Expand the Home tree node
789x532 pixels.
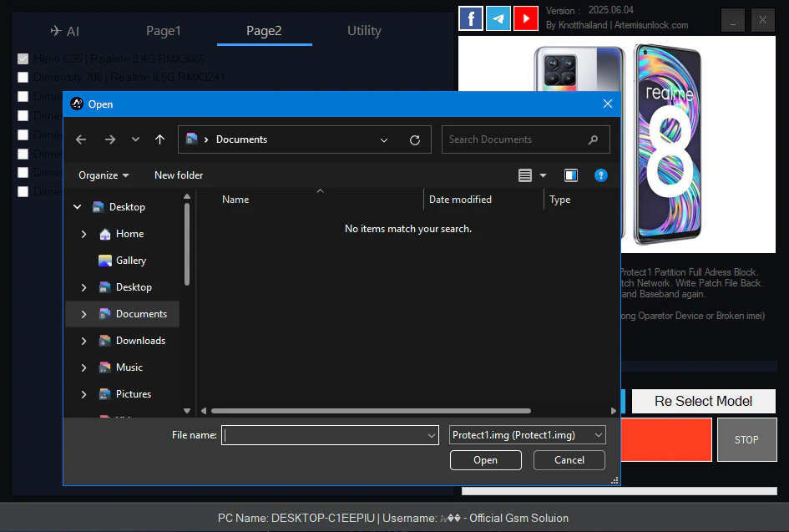[x=84, y=234]
